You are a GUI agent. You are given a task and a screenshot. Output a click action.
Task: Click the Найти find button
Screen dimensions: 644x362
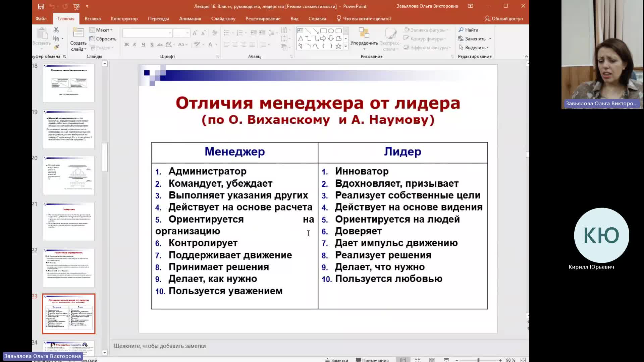pyautogui.click(x=468, y=30)
